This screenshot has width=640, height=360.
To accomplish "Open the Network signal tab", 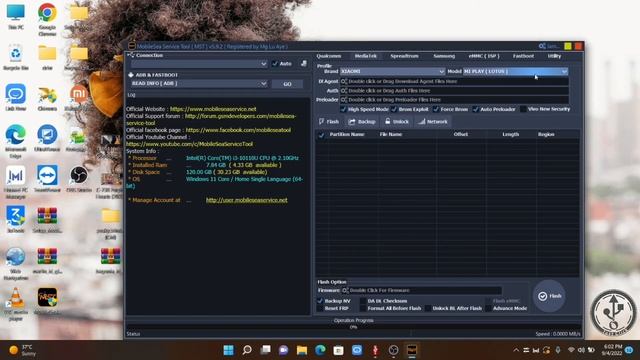I will click(x=433, y=122).
